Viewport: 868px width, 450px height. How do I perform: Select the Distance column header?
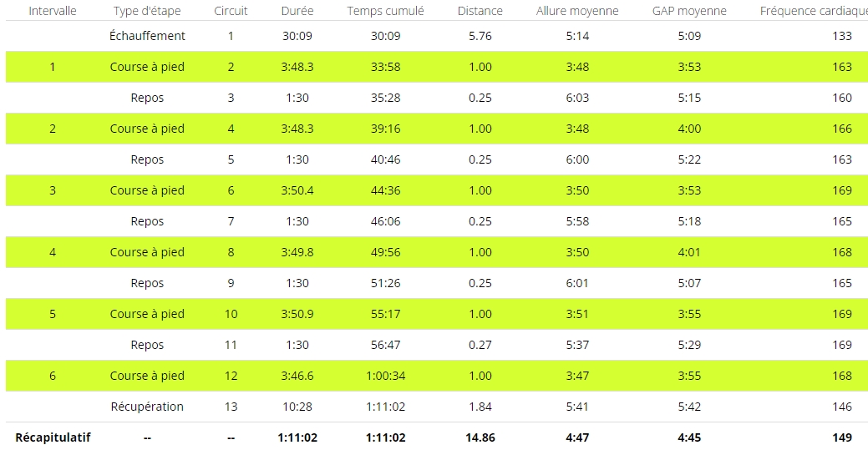coord(480,11)
